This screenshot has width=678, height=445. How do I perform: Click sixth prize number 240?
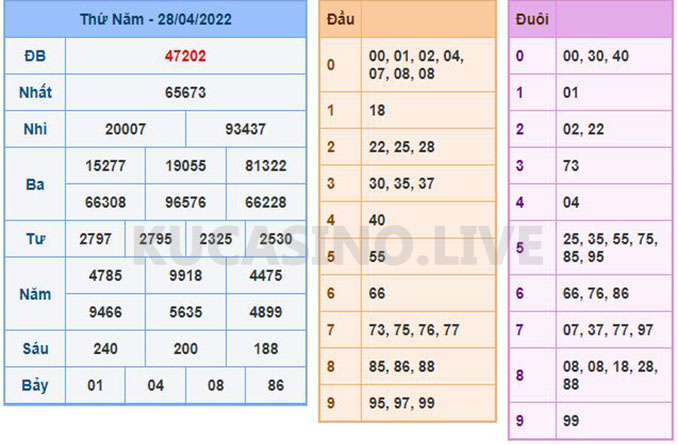point(106,349)
